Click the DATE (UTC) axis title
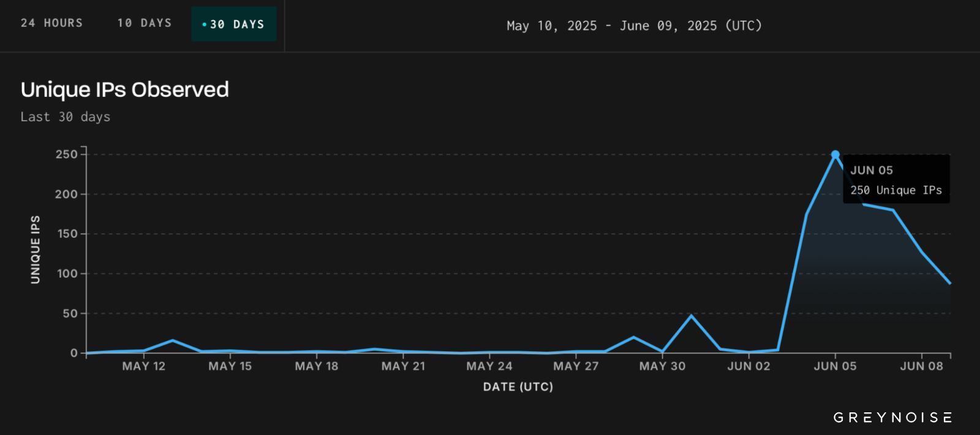The width and height of the screenshot is (980, 435). [518, 387]
